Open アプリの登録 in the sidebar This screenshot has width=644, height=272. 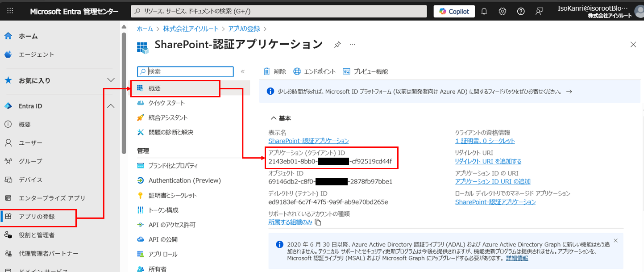pos(37,217)
